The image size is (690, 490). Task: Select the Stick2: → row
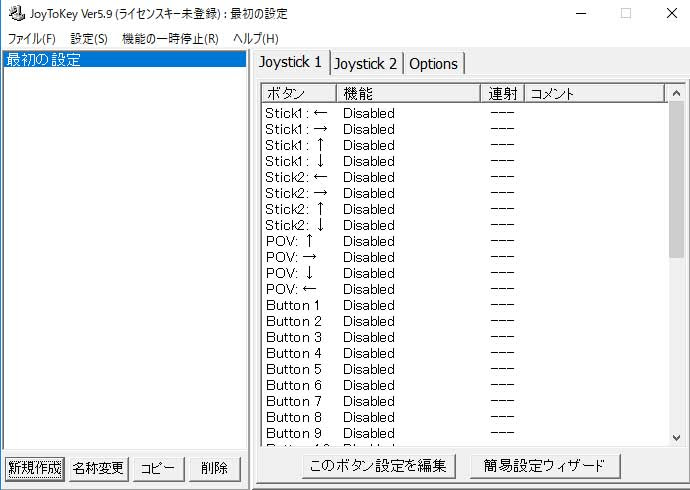[465, 193]
